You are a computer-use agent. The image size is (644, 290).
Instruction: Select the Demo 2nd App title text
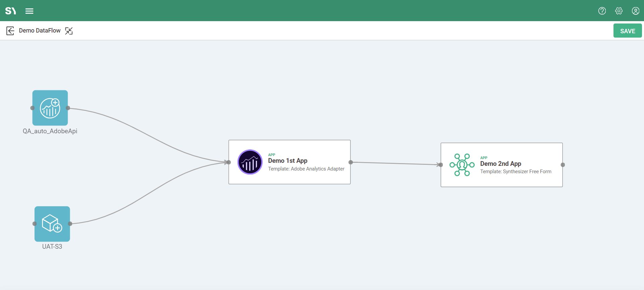click(x=500, y=164)
